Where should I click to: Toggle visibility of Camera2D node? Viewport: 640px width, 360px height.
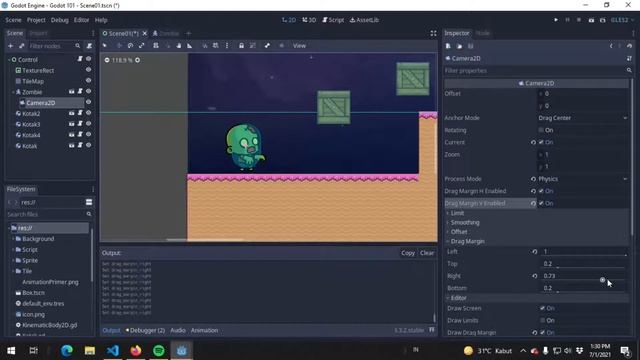[89, 102]
